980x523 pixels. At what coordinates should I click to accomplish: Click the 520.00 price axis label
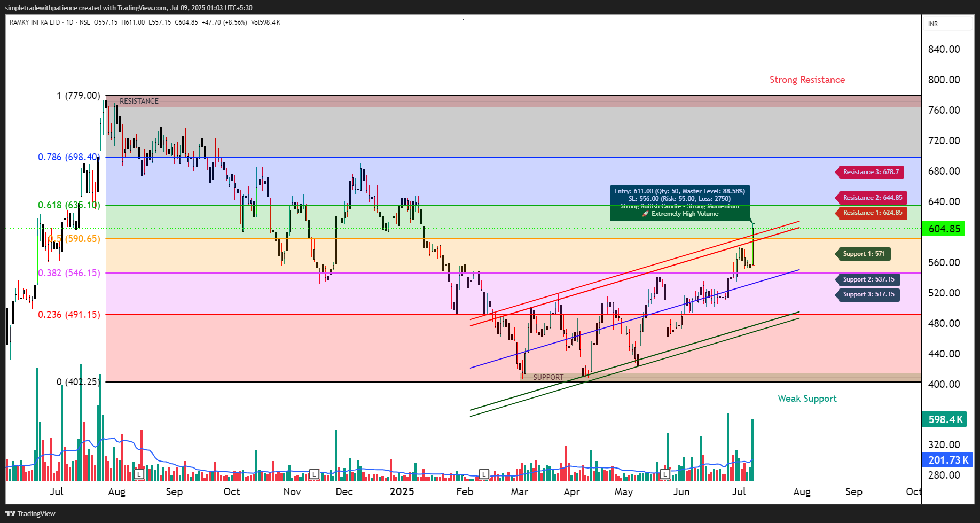coord(944,293)
